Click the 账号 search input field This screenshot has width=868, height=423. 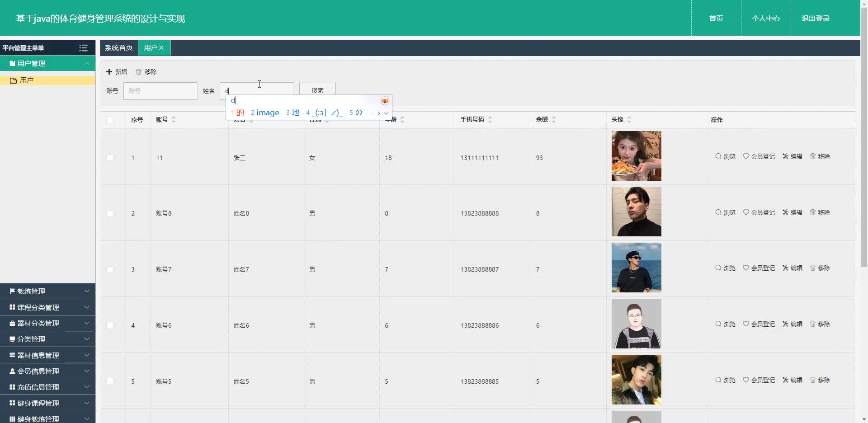(x=160, y=91)
